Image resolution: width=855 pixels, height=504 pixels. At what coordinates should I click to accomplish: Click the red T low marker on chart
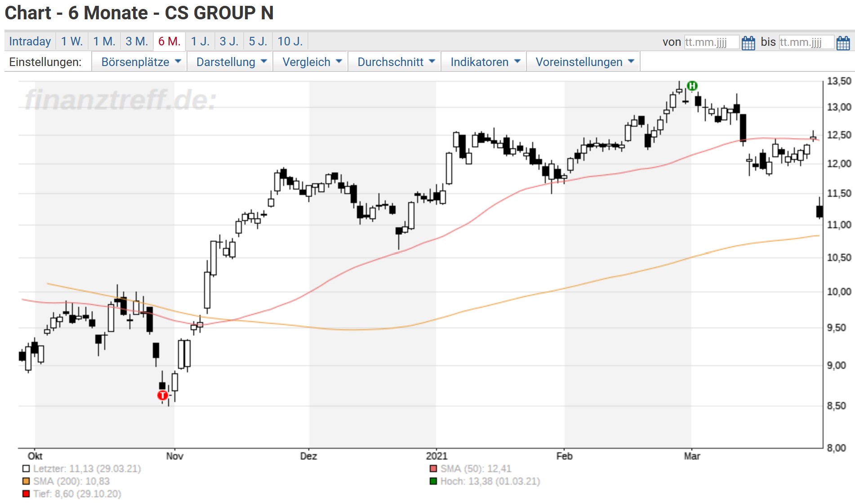[x=162, y=395]
